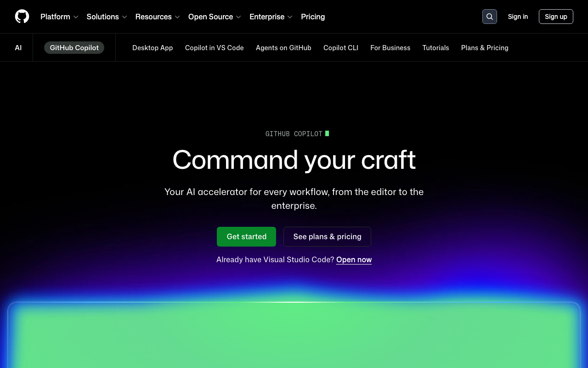Click the Sign up button
The image size is (588, 368).
556,17
